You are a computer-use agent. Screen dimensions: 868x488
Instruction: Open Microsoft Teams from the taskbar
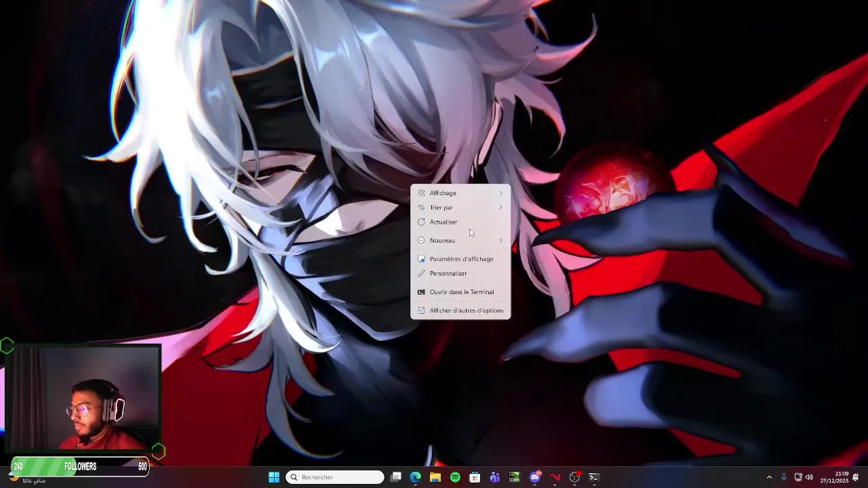(x=495, y=477)
